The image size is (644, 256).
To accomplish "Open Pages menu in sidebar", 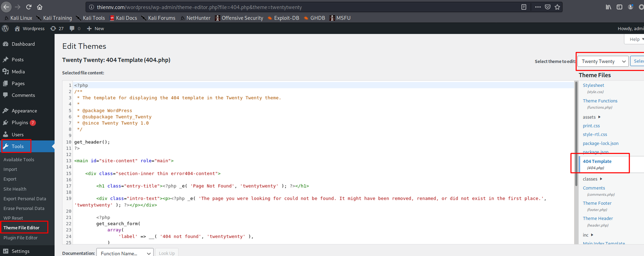I will pyautogui.click(x=27, y=83).
